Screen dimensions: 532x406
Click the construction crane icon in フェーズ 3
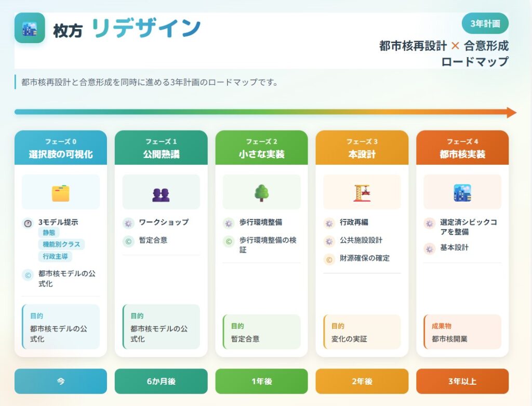point(362,193)
